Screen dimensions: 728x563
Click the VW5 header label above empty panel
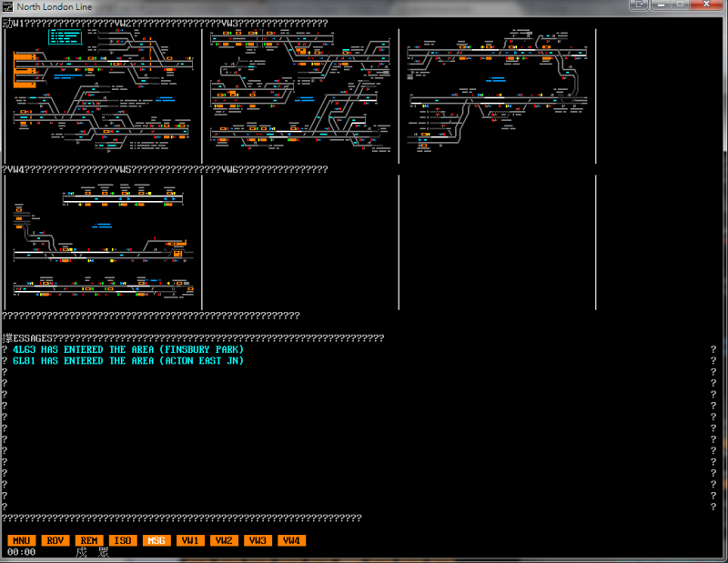coord(123,169)
